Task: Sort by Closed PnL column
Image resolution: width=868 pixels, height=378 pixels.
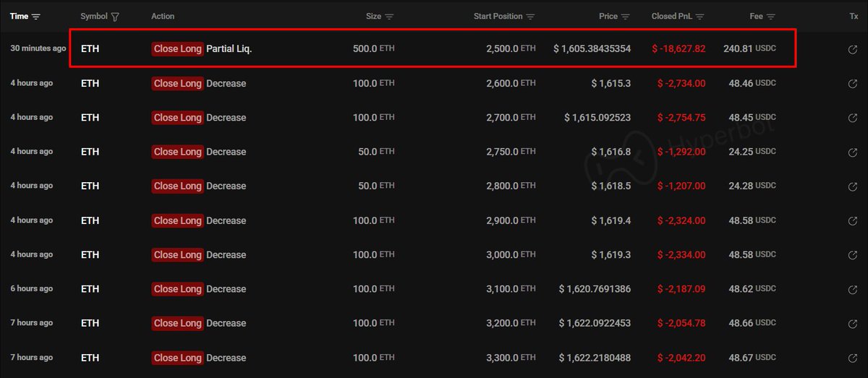Action: (700, 16)
